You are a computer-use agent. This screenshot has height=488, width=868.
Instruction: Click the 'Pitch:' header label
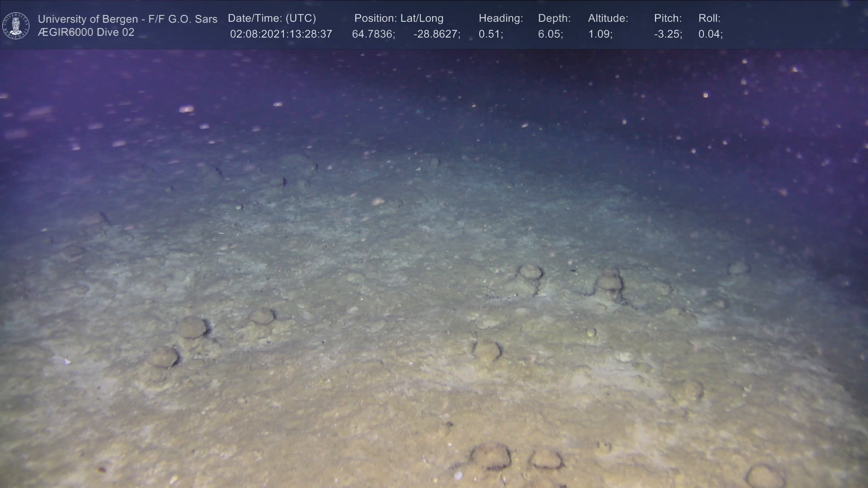click(668, 19)
